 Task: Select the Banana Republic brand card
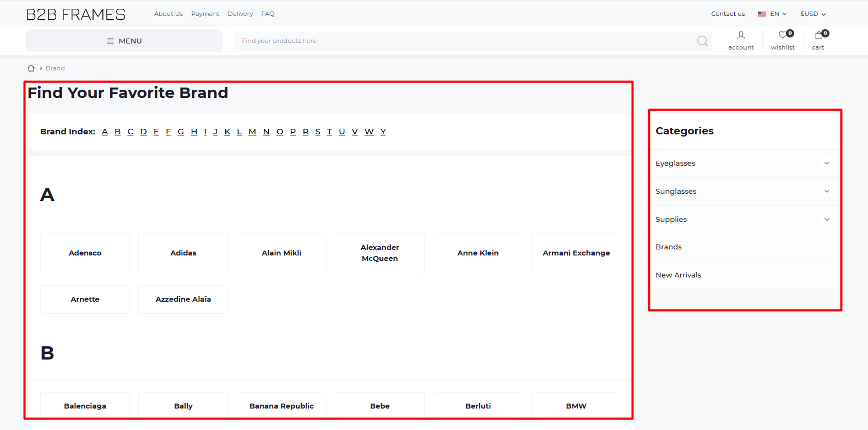click(x=281, y=406)
